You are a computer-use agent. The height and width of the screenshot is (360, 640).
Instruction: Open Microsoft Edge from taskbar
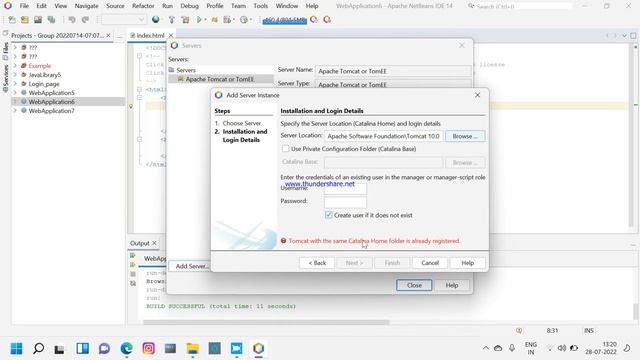(127, 348)
